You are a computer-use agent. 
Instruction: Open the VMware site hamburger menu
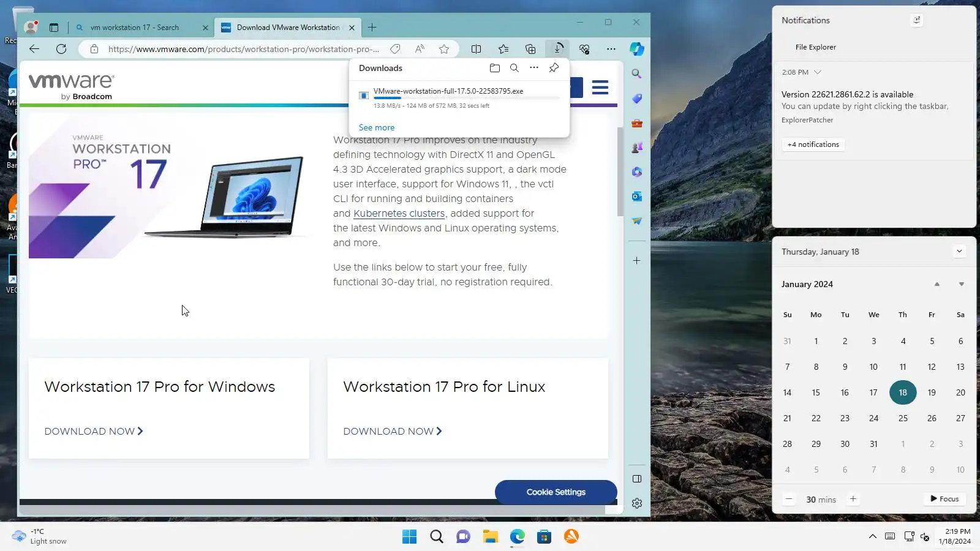tap(600, 88)
